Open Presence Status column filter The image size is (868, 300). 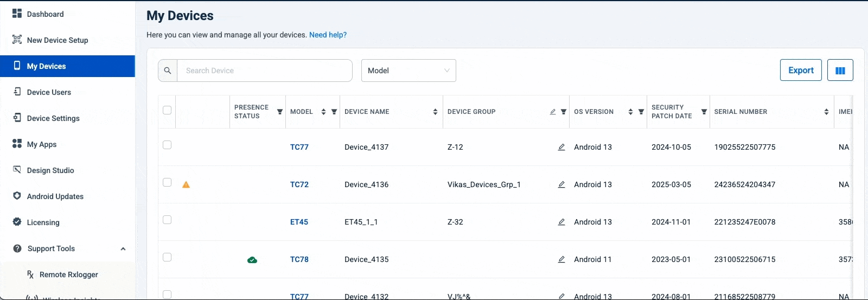click(x=280, y=112)
